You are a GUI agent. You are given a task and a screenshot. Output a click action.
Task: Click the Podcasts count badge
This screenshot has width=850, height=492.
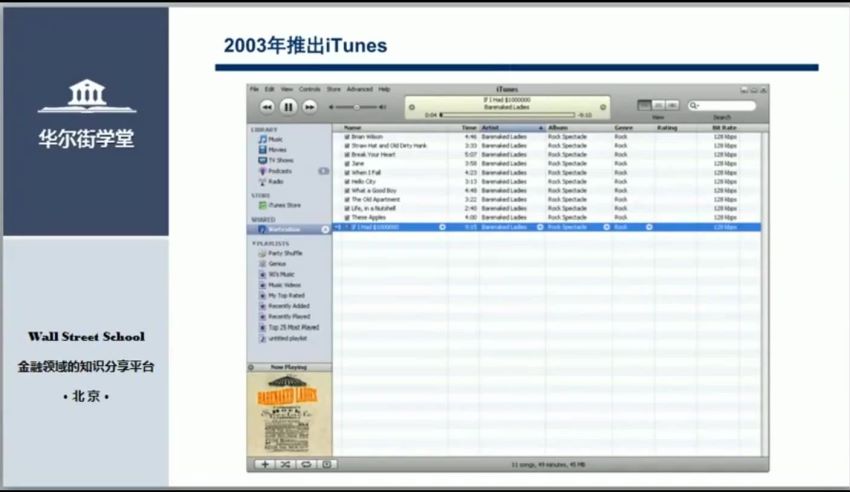pyautogui.click(x=324, y=171)
